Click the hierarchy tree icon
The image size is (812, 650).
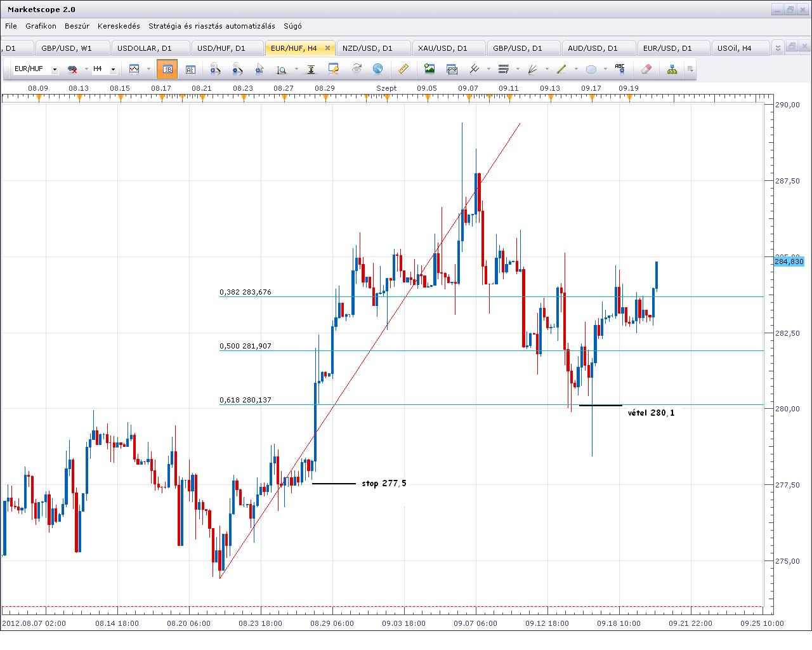[x=672, y=69]
